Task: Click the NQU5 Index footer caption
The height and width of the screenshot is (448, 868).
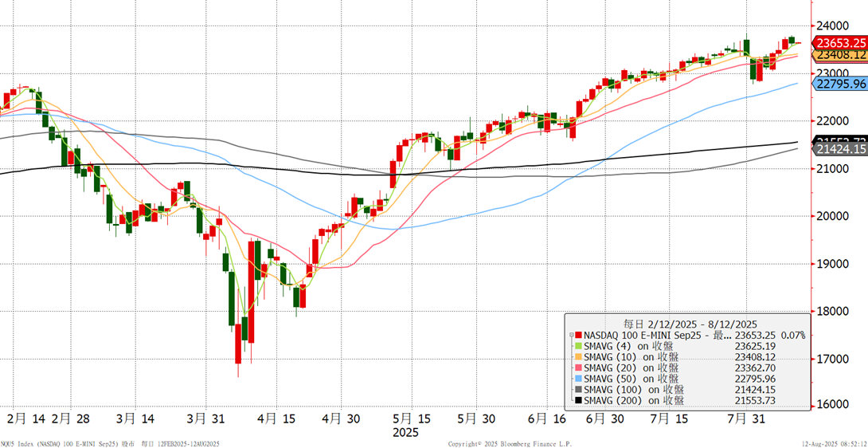Action: tap(110, 444)
